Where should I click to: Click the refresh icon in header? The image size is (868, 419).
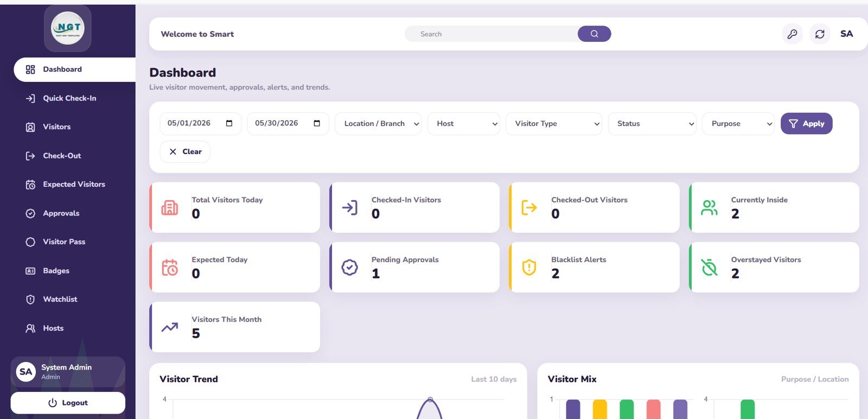(820, 34)
